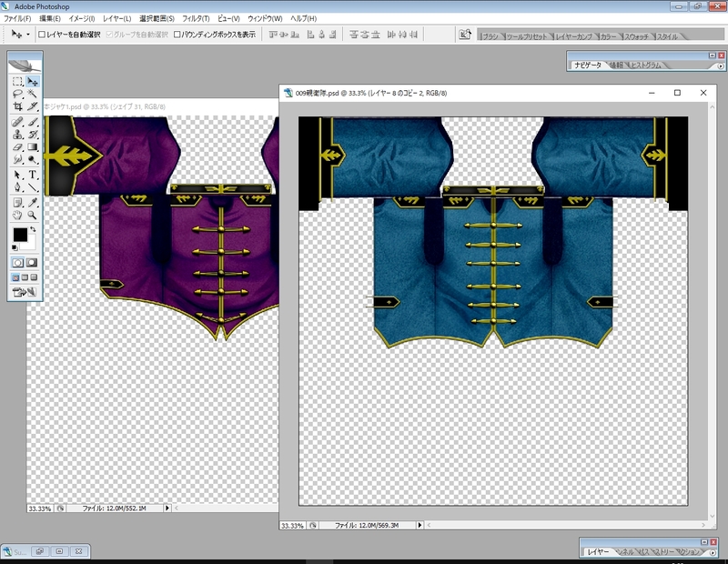Open the Move tool preset picker dropdown
This screenshot has width=728, height=564.
(x=28, y=34)
